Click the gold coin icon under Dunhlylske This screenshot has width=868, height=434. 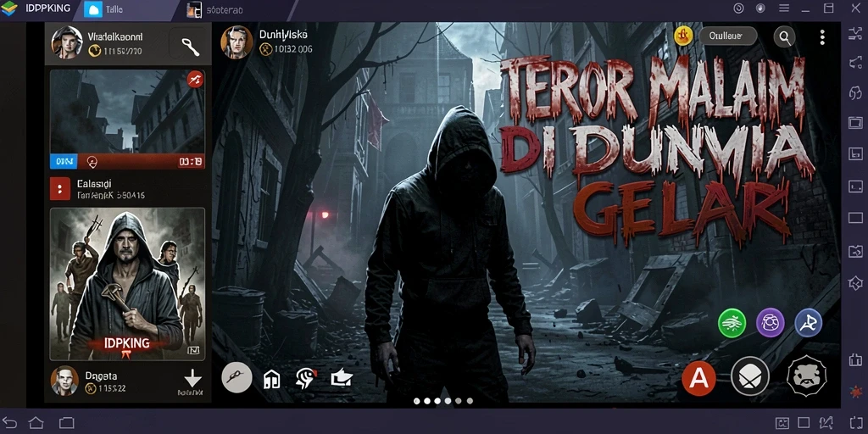265,48
